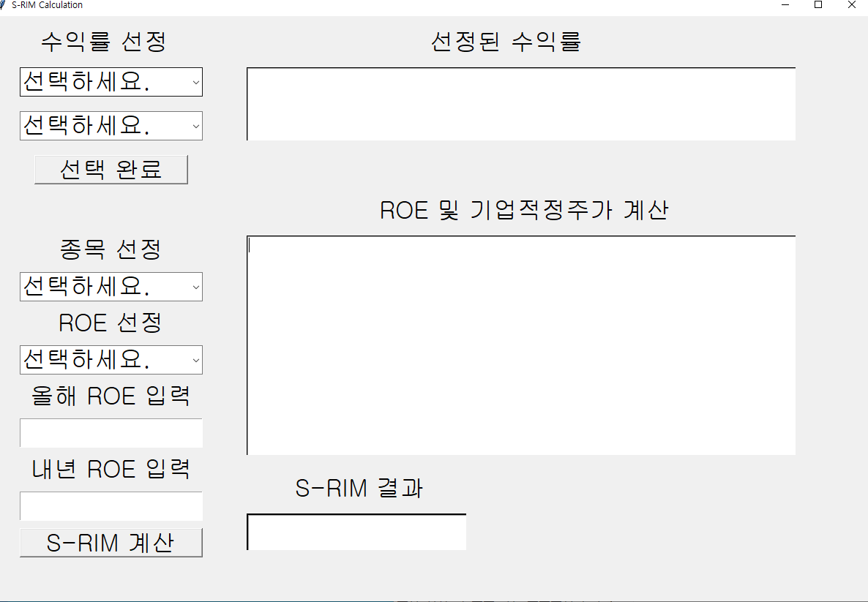Click the S-RIM 계산 button

click(x=111, y=542)
